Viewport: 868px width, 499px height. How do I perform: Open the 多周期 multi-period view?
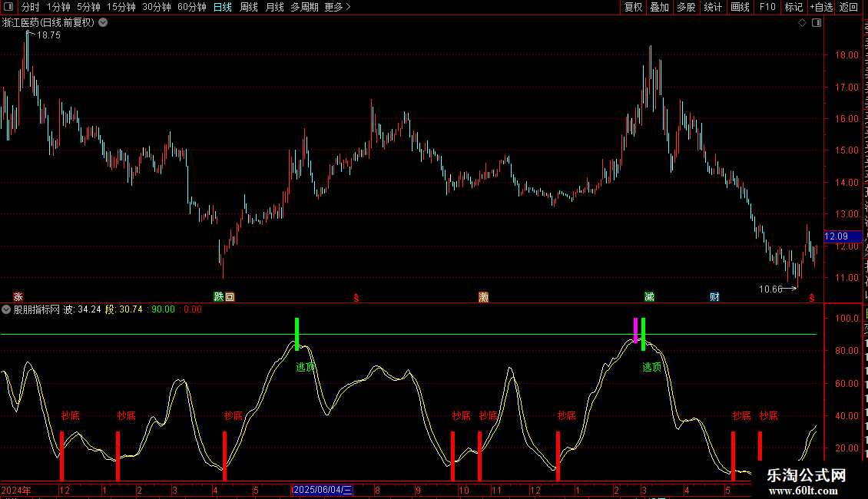[304, 7]
